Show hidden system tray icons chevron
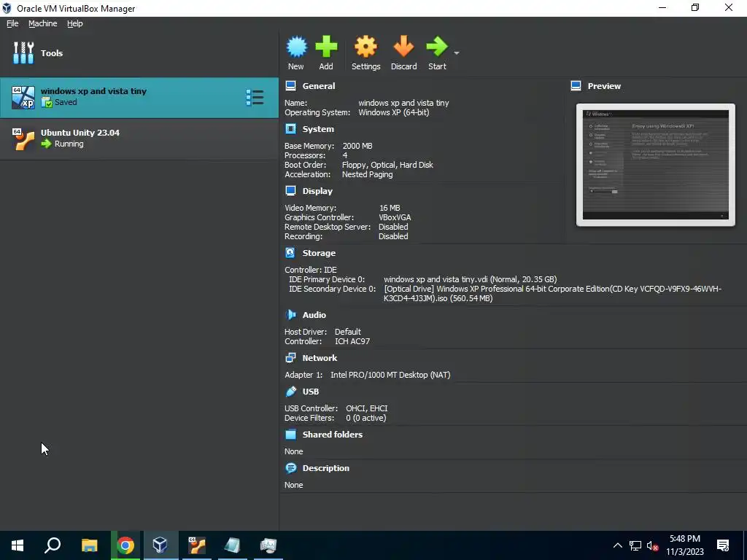This screenshot has width=747, height=560. 617,545
